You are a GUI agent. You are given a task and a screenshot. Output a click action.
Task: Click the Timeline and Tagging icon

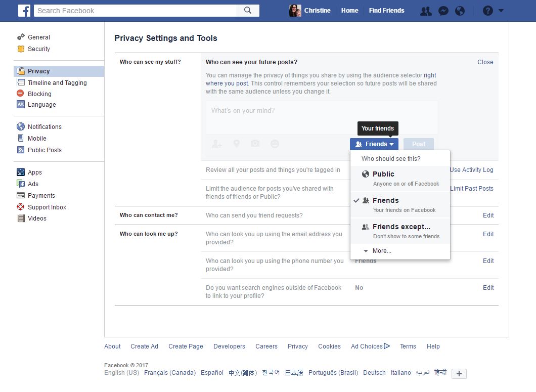click(x=21, y=82)
